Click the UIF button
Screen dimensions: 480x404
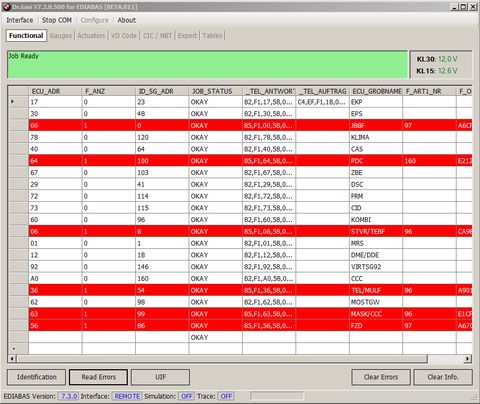point(160,377)
